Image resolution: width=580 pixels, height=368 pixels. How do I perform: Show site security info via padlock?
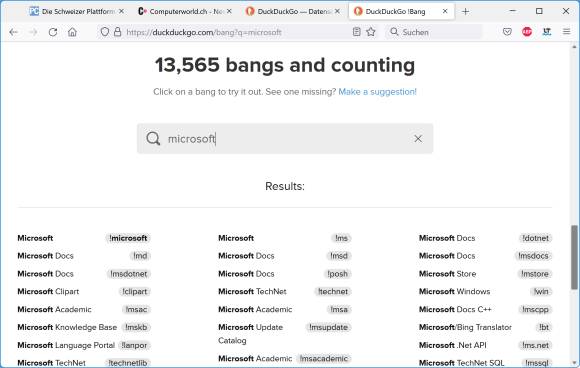coord(118,32)
